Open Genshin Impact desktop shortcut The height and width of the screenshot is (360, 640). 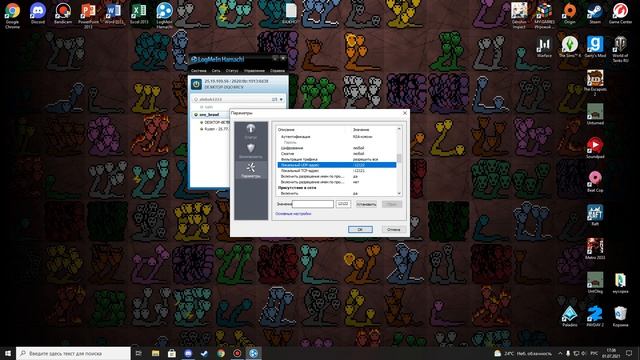519,16
